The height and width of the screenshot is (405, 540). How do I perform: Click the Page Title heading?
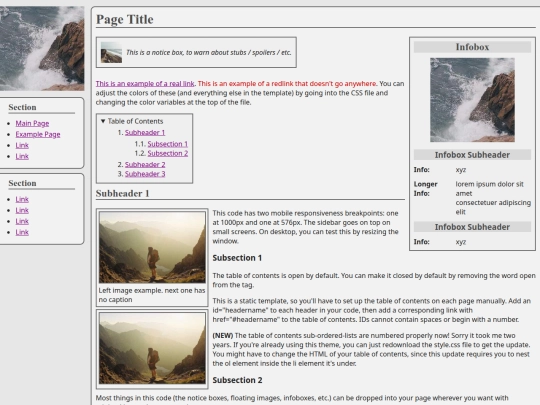[125, 19]
